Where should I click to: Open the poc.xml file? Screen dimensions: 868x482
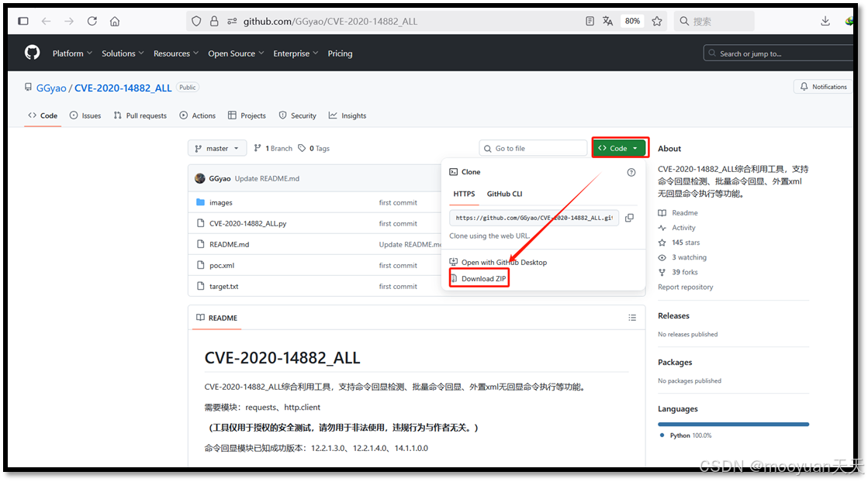point(222,265)
